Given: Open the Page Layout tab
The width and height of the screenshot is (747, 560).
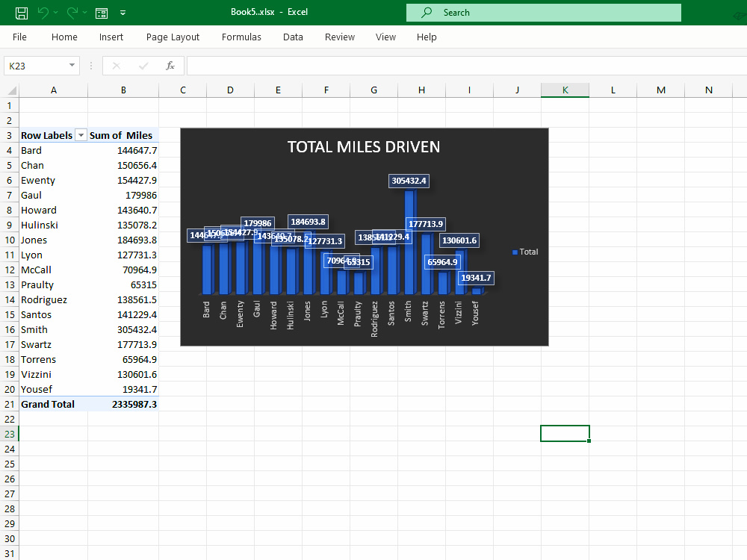Looking at the screenshot, I should coord(173,37).
